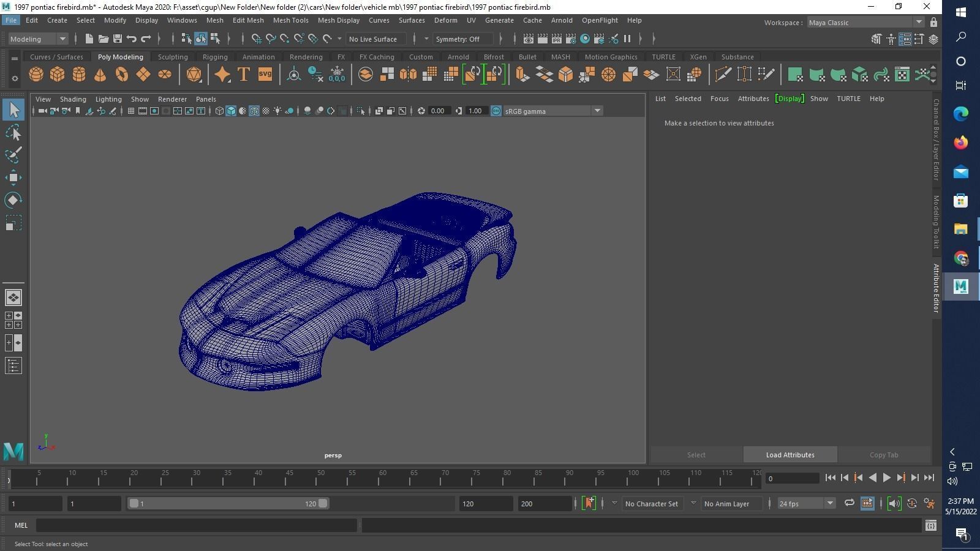Toggle timeline sound speaker icon
This screenshot has width=980, height=551.
[894, 503]
